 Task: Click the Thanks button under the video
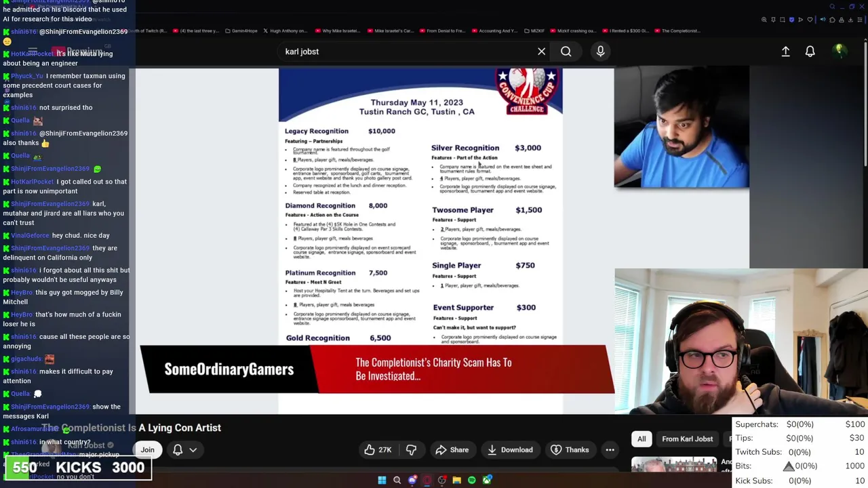(570, 450)
